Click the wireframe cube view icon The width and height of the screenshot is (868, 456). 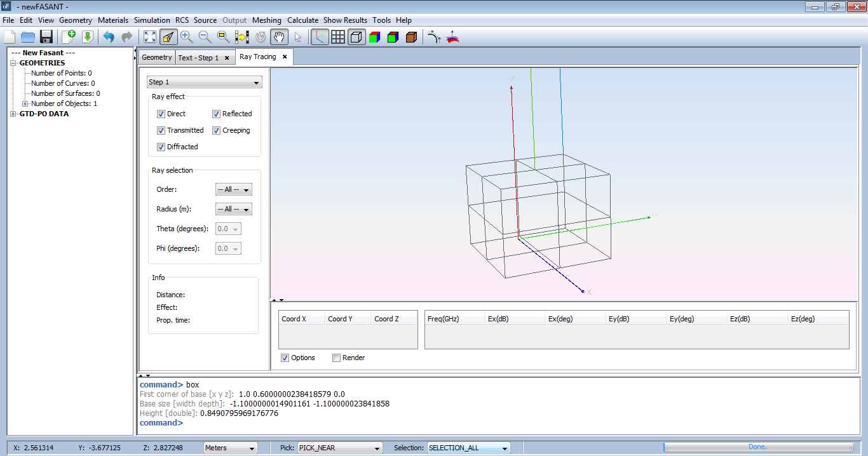(x=356, y=37)
